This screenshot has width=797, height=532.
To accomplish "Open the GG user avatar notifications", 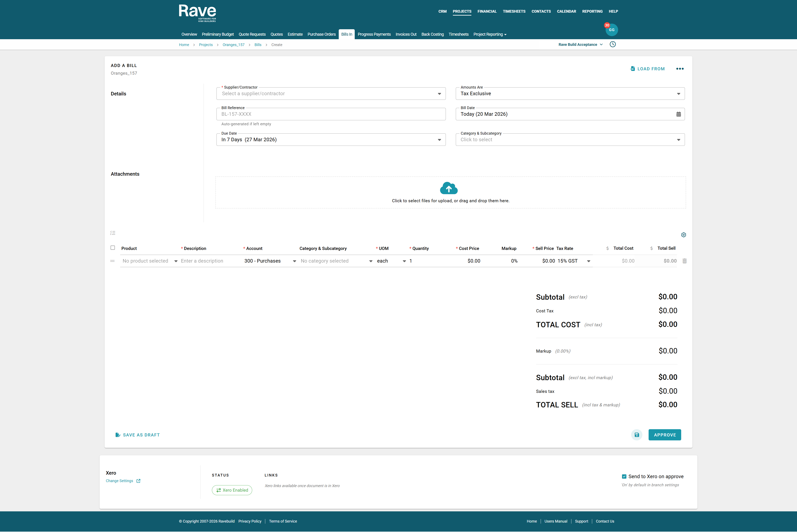I will pyautogui.click(x=612, y=30).
